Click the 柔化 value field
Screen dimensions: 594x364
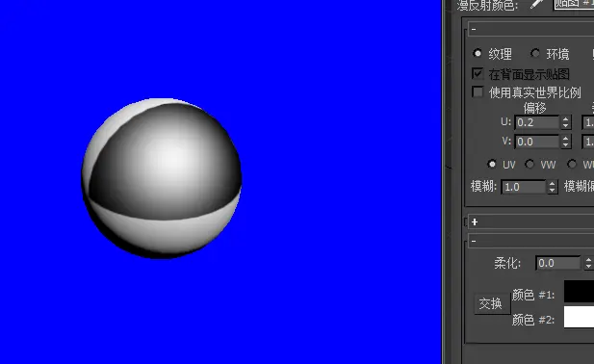(558, 263)
